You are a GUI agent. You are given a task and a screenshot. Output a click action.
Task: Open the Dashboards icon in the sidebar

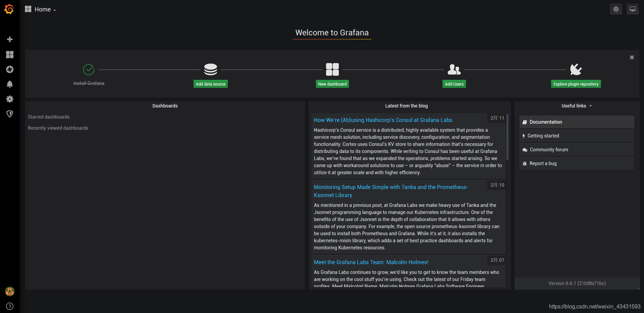point(10,55)
